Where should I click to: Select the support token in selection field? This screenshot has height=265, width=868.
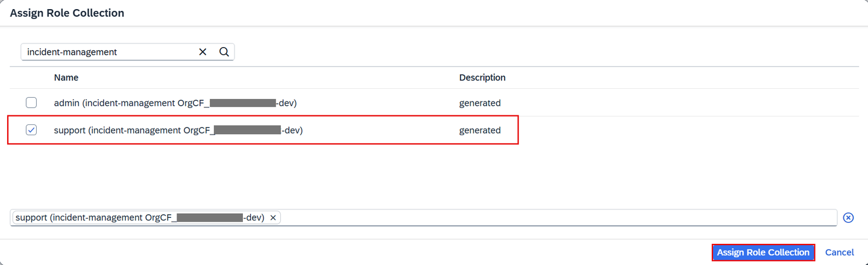pos(140,218)
